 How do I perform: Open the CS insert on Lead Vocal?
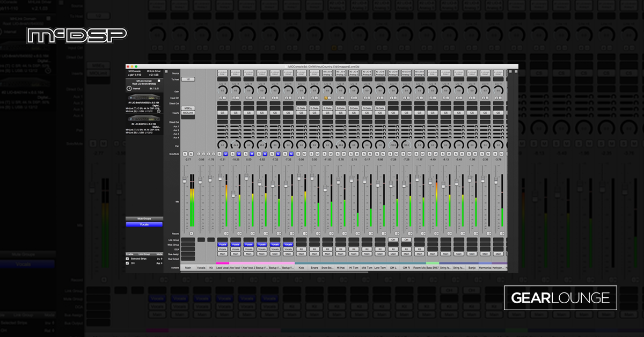click(222, 113)
